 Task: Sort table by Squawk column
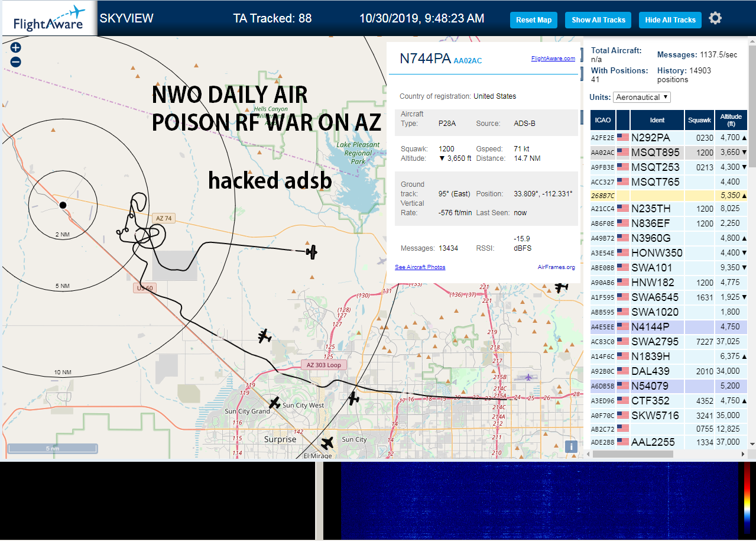click(700, 120)
